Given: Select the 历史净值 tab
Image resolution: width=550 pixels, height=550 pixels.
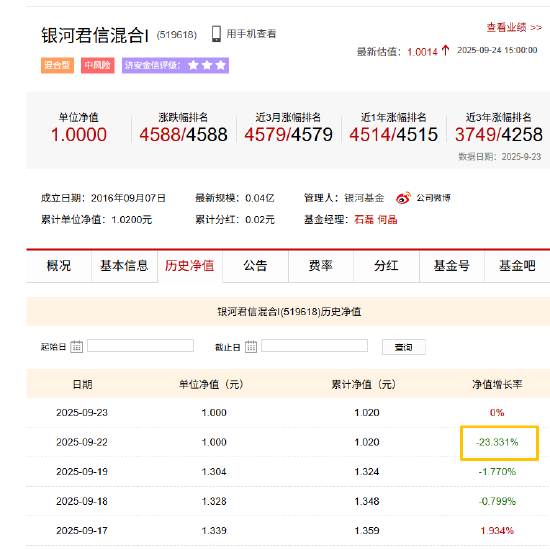Looking at the screenshot, I should [190, 266].
